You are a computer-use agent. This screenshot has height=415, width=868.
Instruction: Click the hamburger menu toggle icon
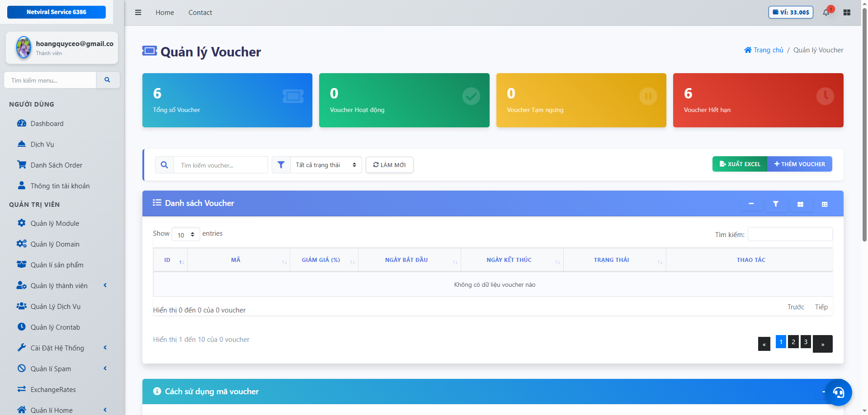click(x=138, y=13)
